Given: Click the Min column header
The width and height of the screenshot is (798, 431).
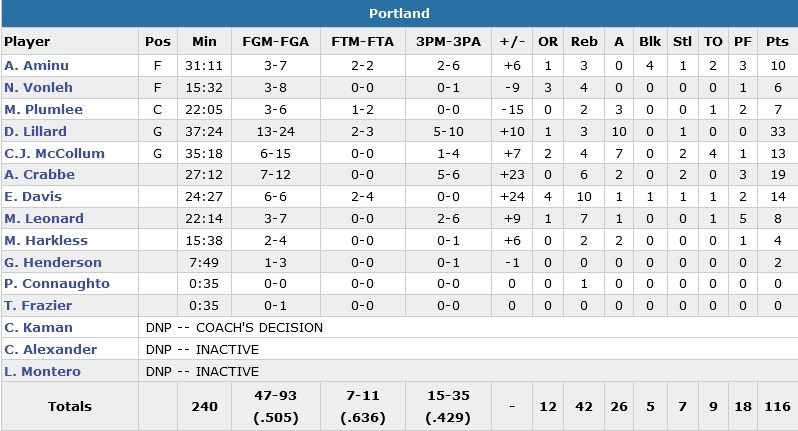Looking at the screenshot, I should point(204,42).
